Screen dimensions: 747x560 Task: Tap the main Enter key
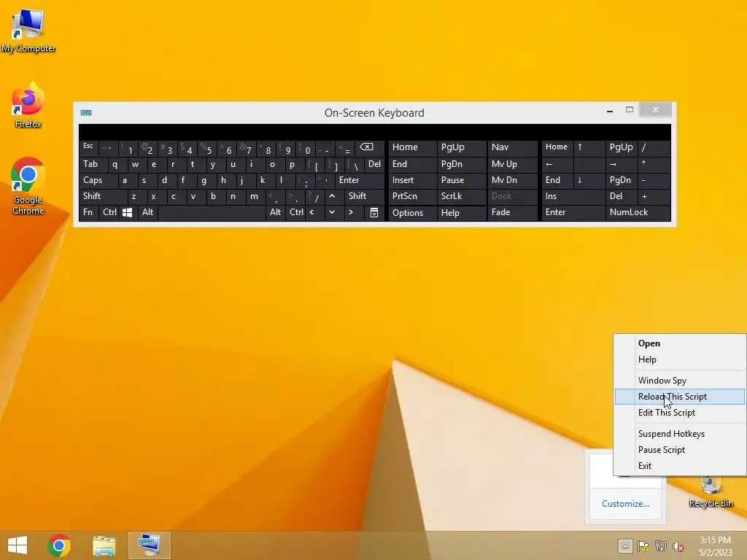point(360,181)
